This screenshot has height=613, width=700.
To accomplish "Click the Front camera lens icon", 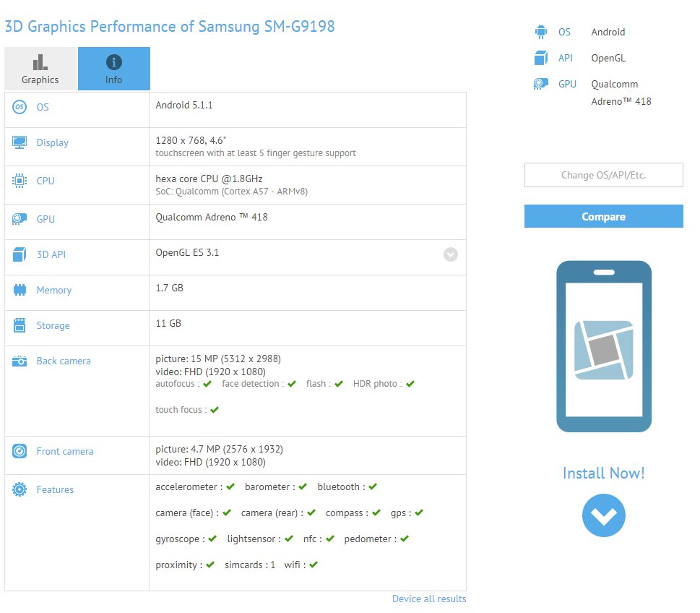I will 20,451.
